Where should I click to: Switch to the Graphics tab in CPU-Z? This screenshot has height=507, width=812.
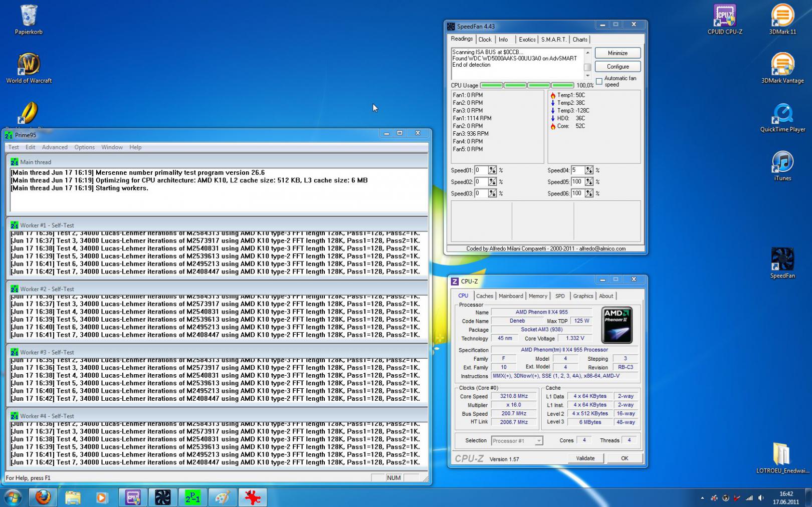[583, 296]
